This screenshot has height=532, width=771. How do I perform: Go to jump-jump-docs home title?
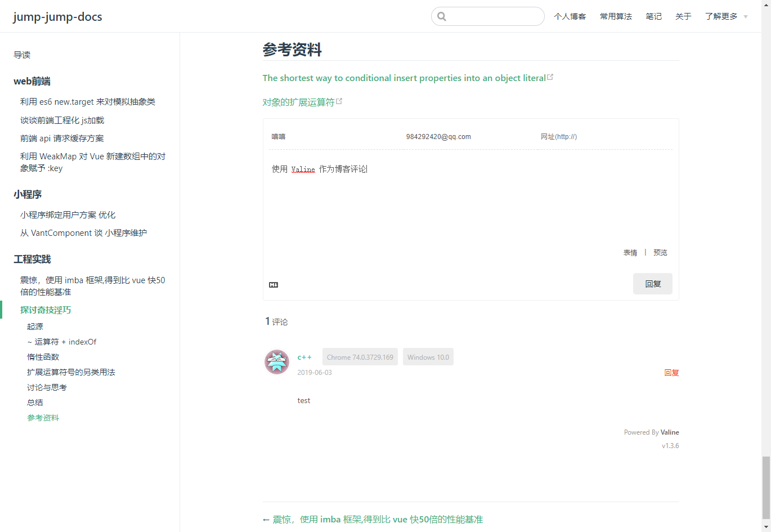coord(58,16)
